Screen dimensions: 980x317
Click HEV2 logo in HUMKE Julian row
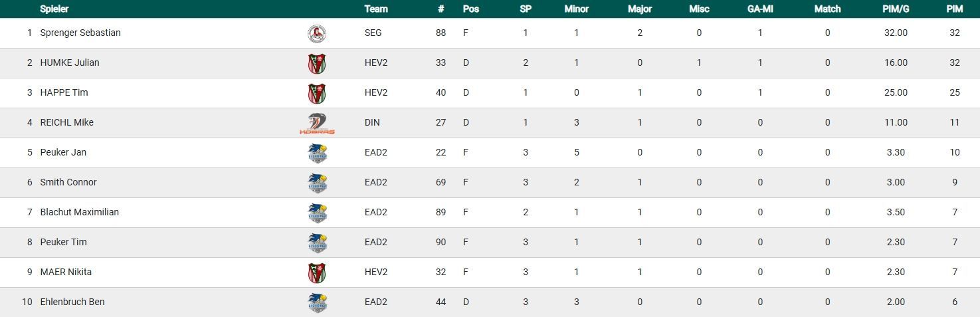(x=317, y=63)
